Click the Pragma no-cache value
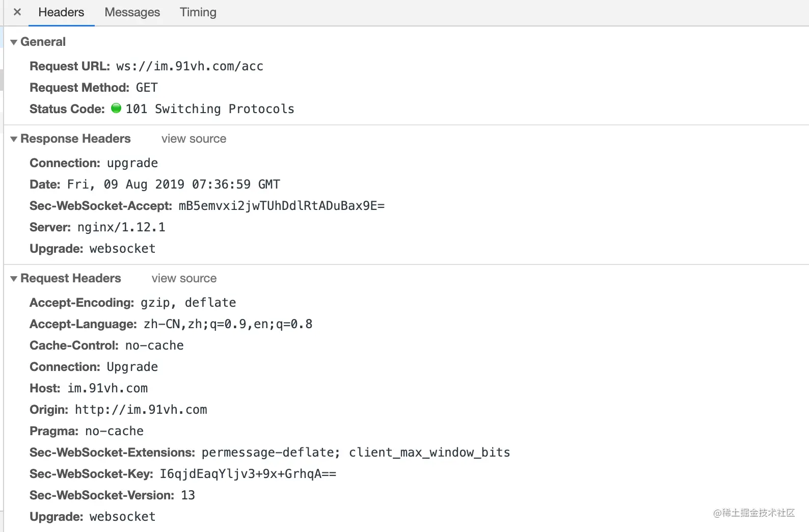 114,431
